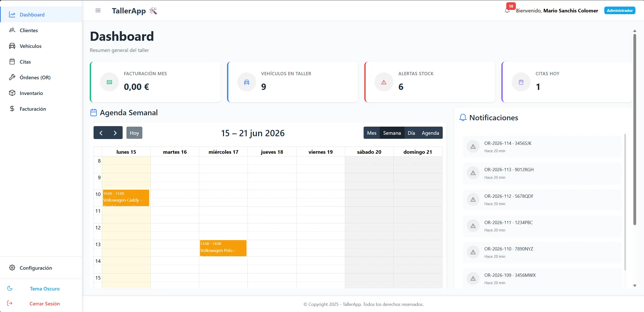644x312 pixels.
Task: Open notification OR-2026-112 · 5678QDF
Action: pyautogui.click(x=542, y=200)
